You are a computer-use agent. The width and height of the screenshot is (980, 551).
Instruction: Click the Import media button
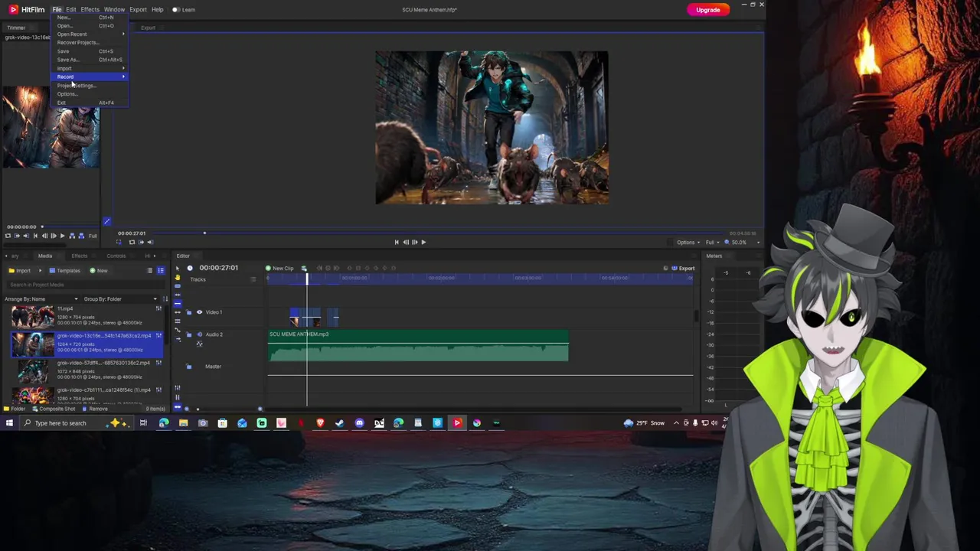point(19,271)
